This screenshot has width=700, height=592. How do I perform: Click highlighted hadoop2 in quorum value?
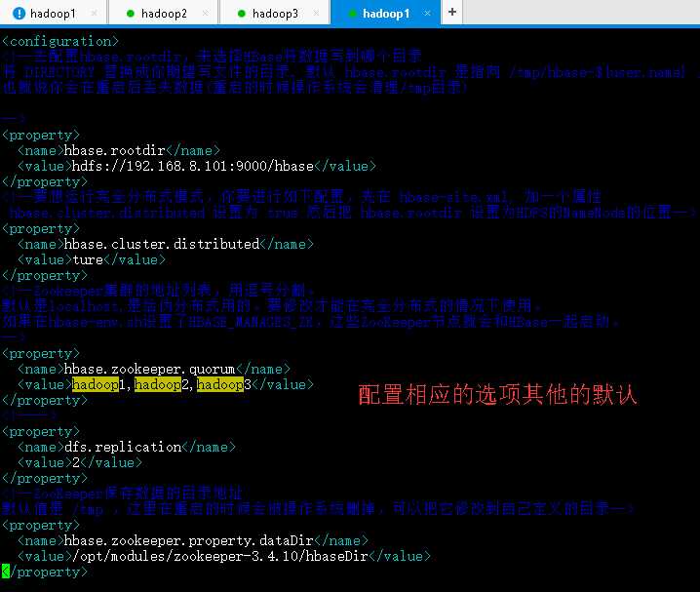tap(162, 384)
